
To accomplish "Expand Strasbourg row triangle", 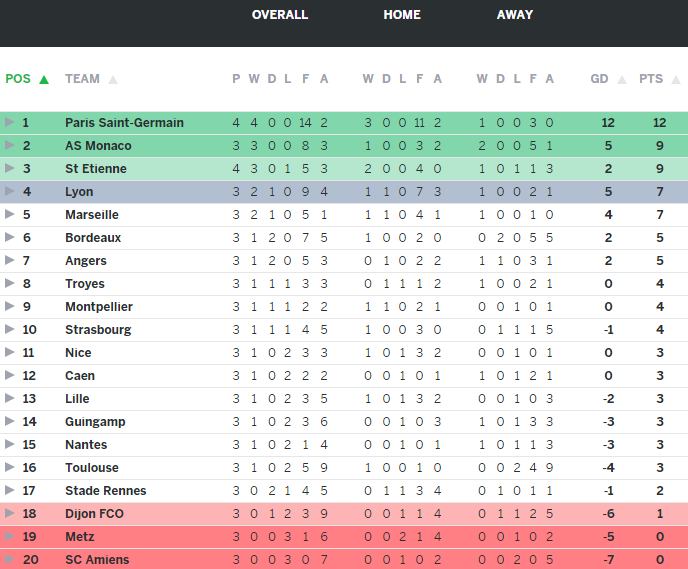I will (x=10, y=330).
